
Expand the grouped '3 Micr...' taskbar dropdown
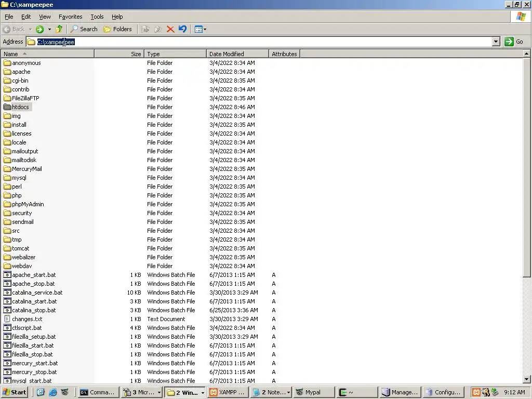[159, 392]
